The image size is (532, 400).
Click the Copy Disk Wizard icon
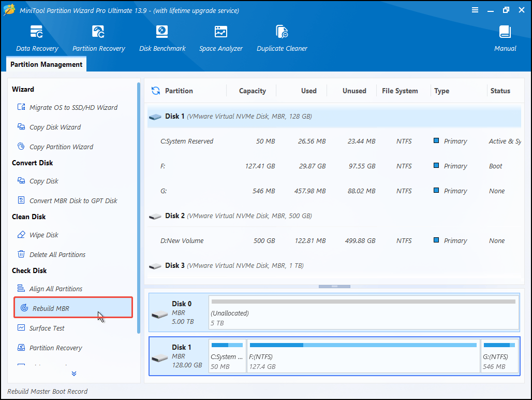coord(21,126)
